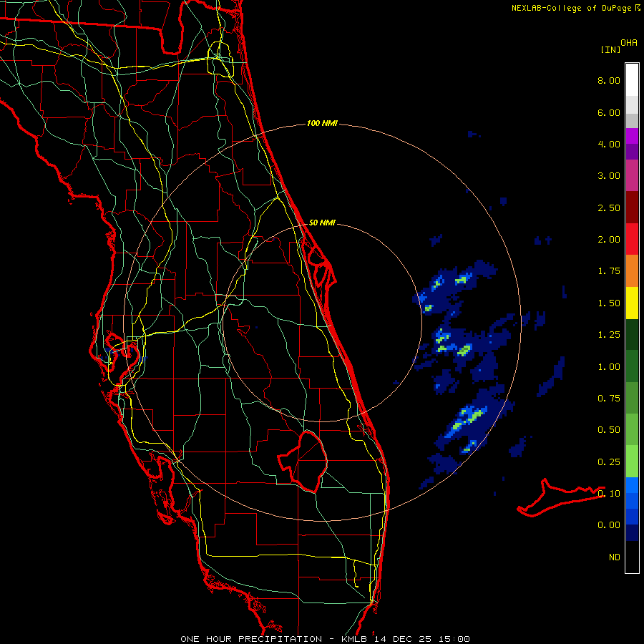Click the 4.00 legend value

pyautogui.click(x=609, y=144)
